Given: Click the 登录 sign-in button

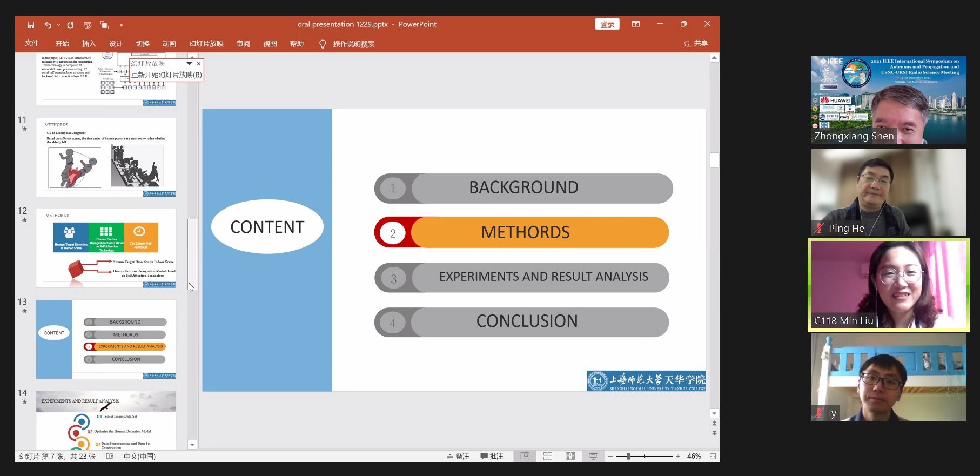Looking at the screenshot, I should (x=607, y=24).
